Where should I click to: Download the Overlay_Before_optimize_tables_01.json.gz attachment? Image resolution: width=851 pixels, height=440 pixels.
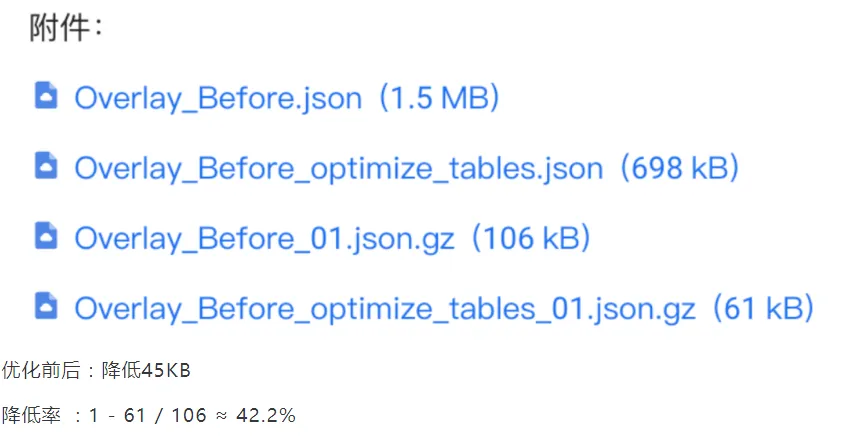385,309
